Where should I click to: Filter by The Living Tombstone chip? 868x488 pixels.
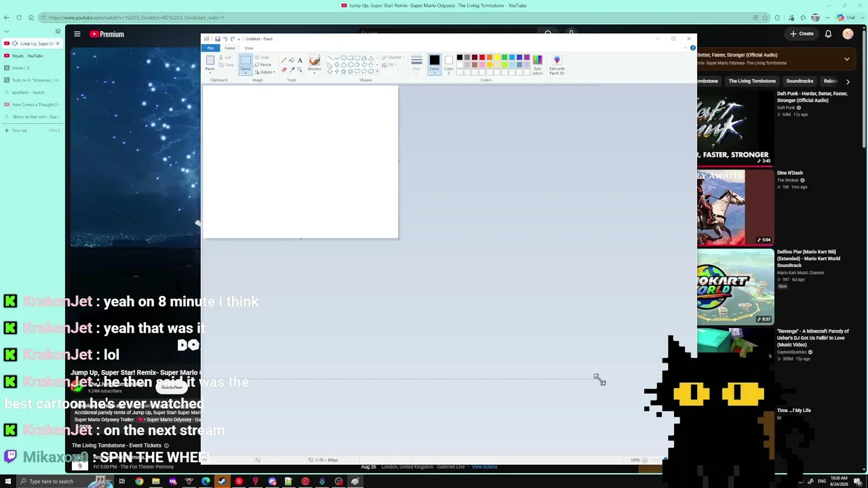pos(752,81)
